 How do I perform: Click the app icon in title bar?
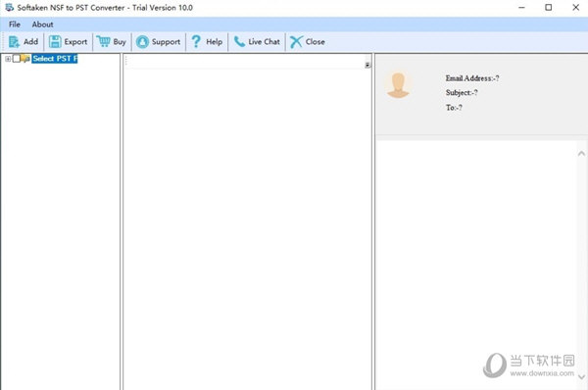9,7
